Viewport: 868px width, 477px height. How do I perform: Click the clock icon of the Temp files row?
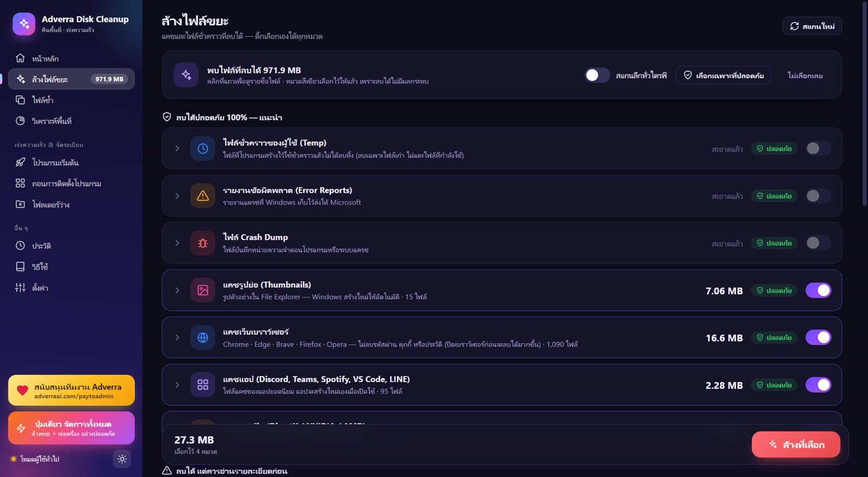coord(202,149)
